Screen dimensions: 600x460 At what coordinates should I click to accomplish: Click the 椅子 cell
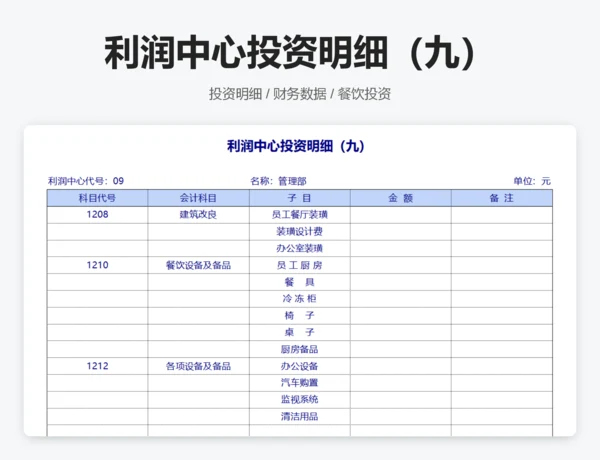[300, 316]
